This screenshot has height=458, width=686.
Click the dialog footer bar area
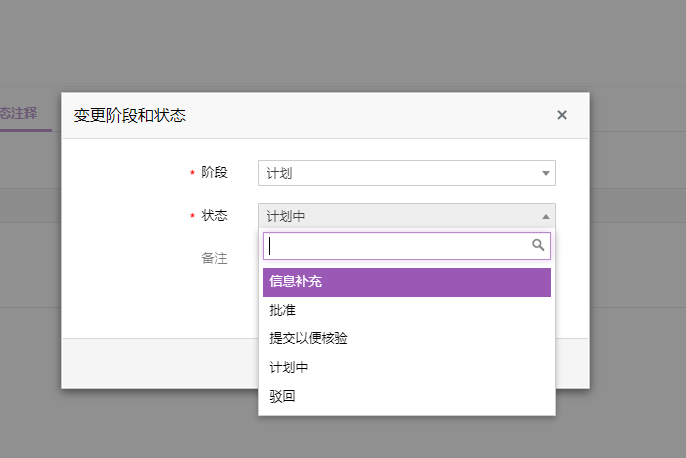160,362
